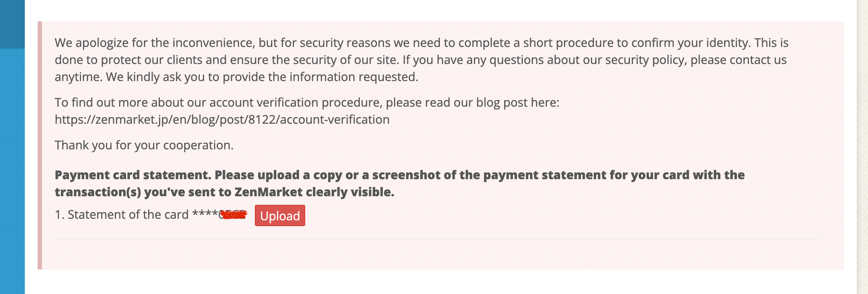Viewport: 868px width, 294px height.
Task: Select the bottom light-blue sidebar segment
Action: pyautogui.click(x=12, y=261)
